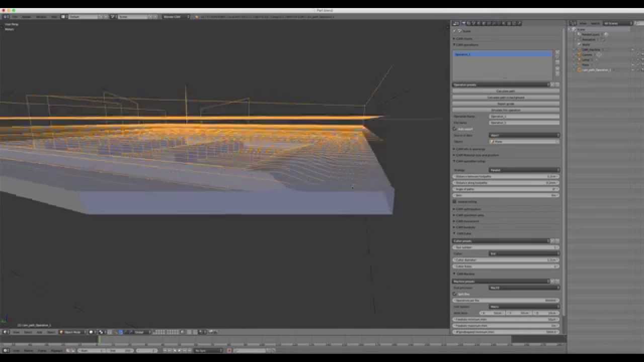Toggle the Auto export checkbox
Viewport: 644px width, 362px height.
coord(455,129)
